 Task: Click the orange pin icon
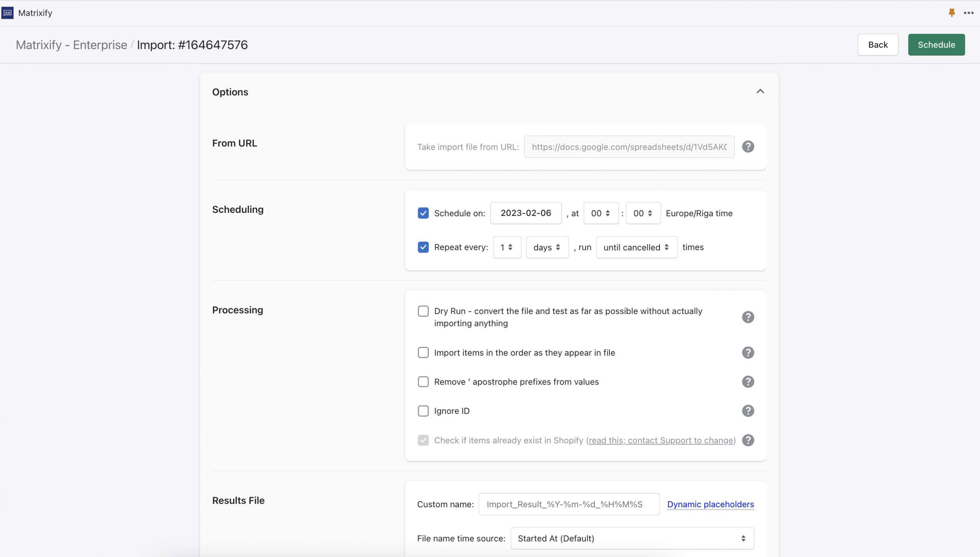[952, 13]
